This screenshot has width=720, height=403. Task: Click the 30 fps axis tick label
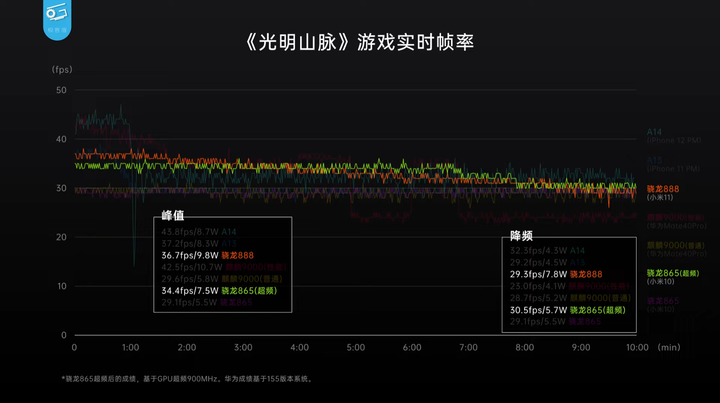point(61,188)
